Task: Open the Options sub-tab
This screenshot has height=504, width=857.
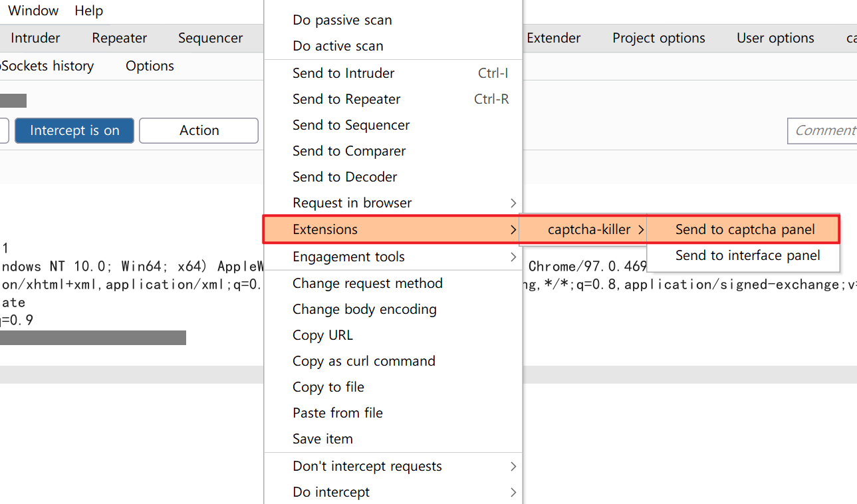Action: 150,66
